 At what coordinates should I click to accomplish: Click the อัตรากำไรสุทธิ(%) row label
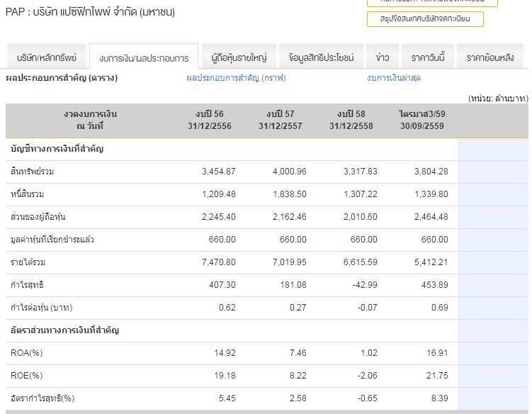coord(43,398)
